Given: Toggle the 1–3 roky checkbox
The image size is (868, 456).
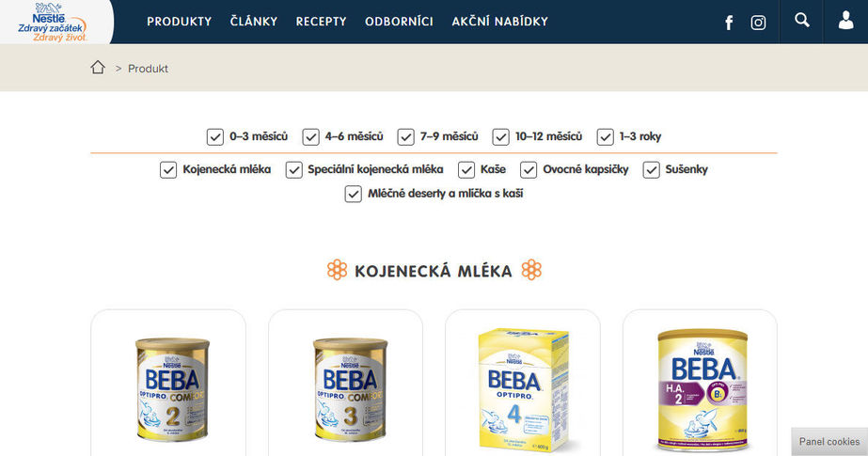Looking at the screenshot, I should (x=605, y=136).
